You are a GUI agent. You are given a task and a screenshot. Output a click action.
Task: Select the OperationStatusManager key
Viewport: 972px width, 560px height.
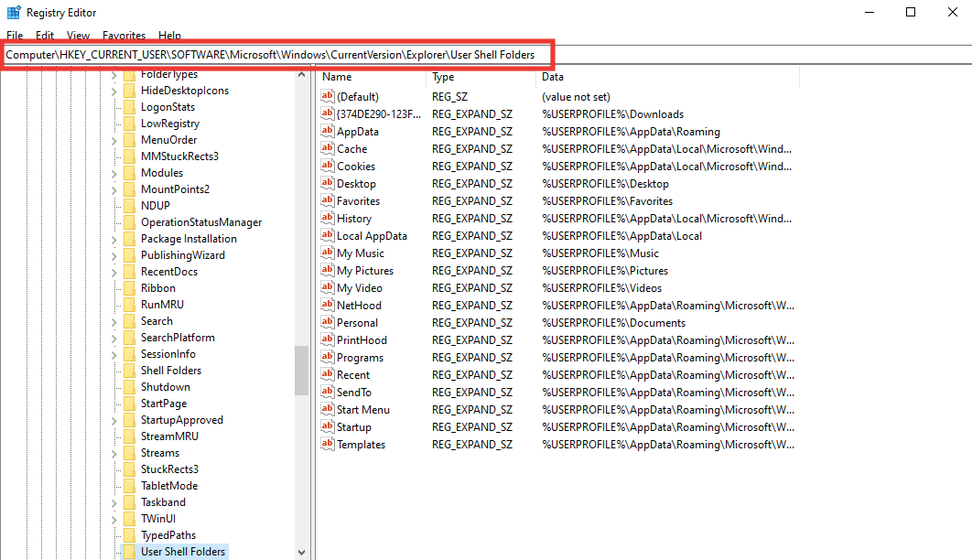point(200,222)
